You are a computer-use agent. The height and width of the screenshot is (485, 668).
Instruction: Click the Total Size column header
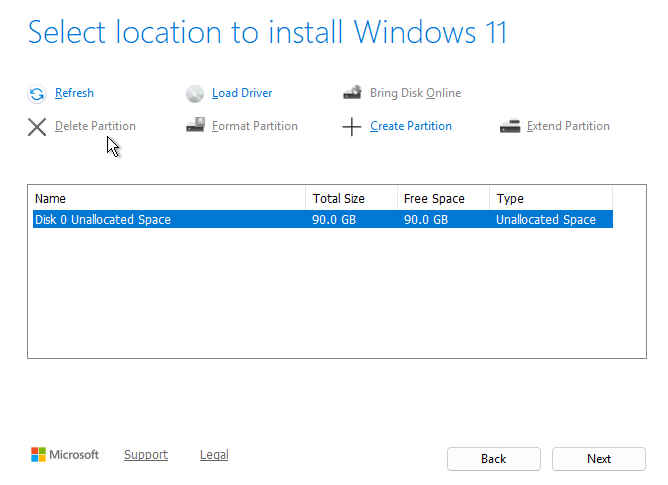350,198
